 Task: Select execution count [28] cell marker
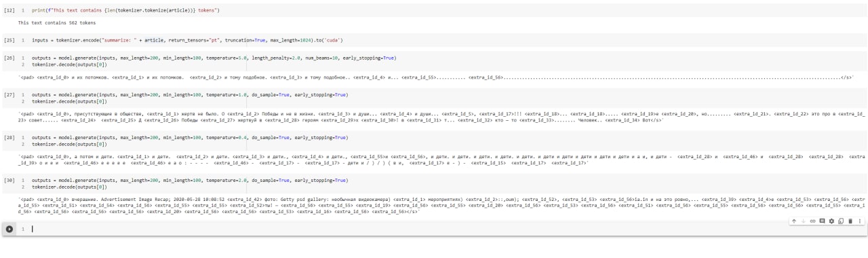click(x=9, y=137)
